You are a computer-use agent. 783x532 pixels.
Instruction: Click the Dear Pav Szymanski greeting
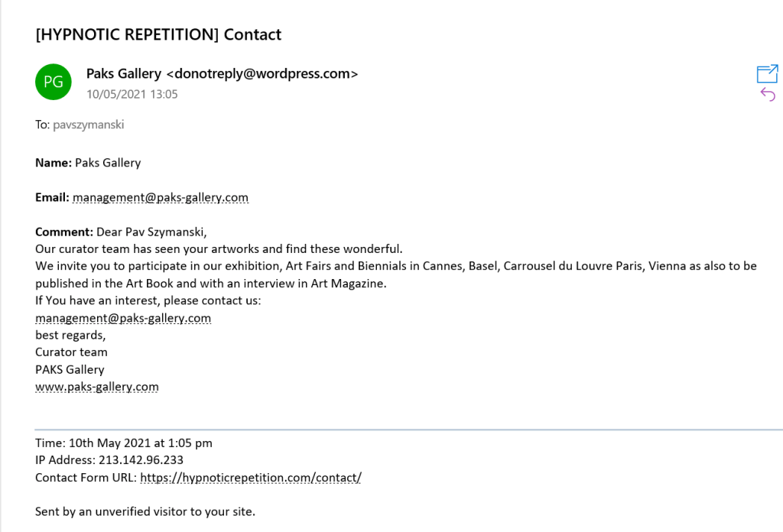coord(151,232)
